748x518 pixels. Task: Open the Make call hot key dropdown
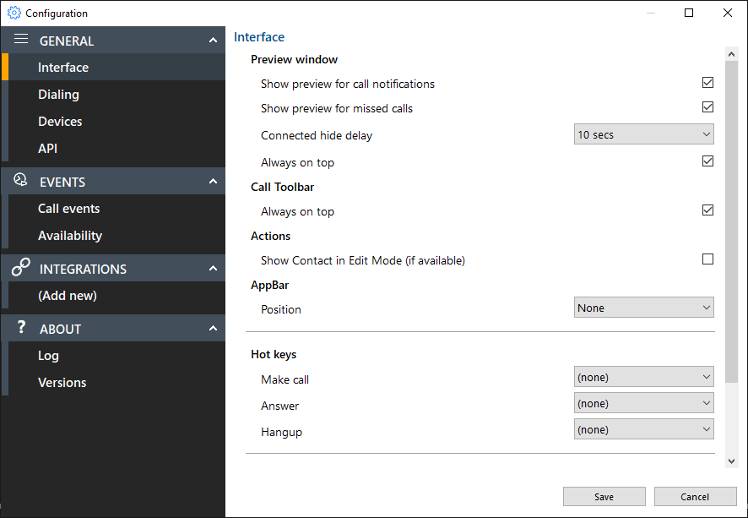[x=644, y=377]
